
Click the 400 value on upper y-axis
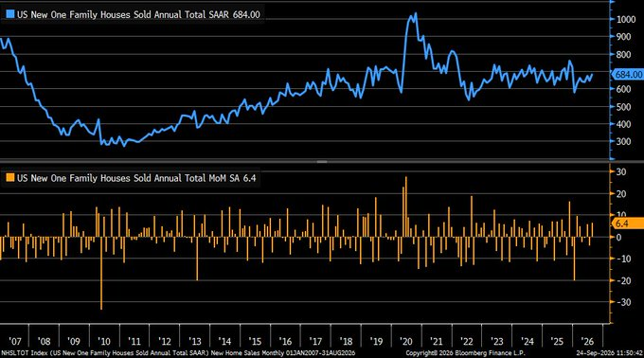(623, 124)
